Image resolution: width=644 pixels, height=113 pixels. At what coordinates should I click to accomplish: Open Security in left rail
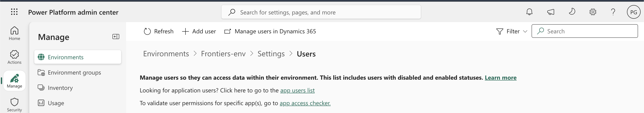pos(14,105)
